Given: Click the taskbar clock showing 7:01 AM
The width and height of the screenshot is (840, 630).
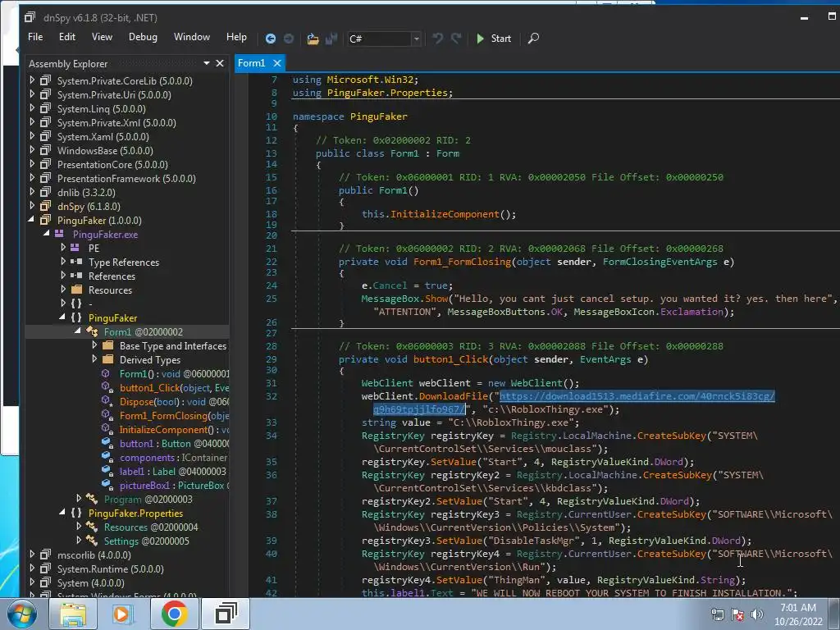Looking at the screenshot, I should pyautogui.click(x=798, y=614).
